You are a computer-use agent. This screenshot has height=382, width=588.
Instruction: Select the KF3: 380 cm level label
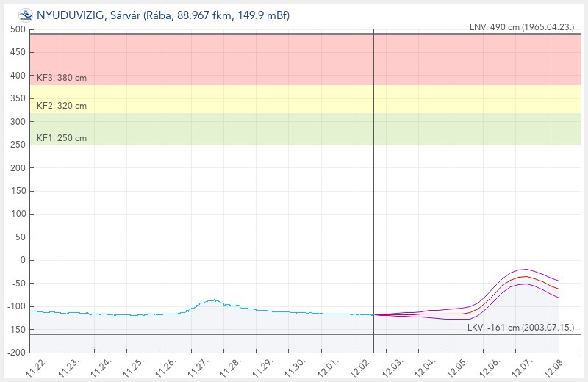[x=62, y=77]
